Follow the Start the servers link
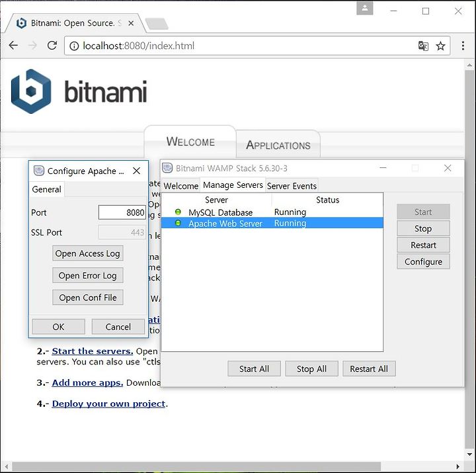 [x=93, y=351]
